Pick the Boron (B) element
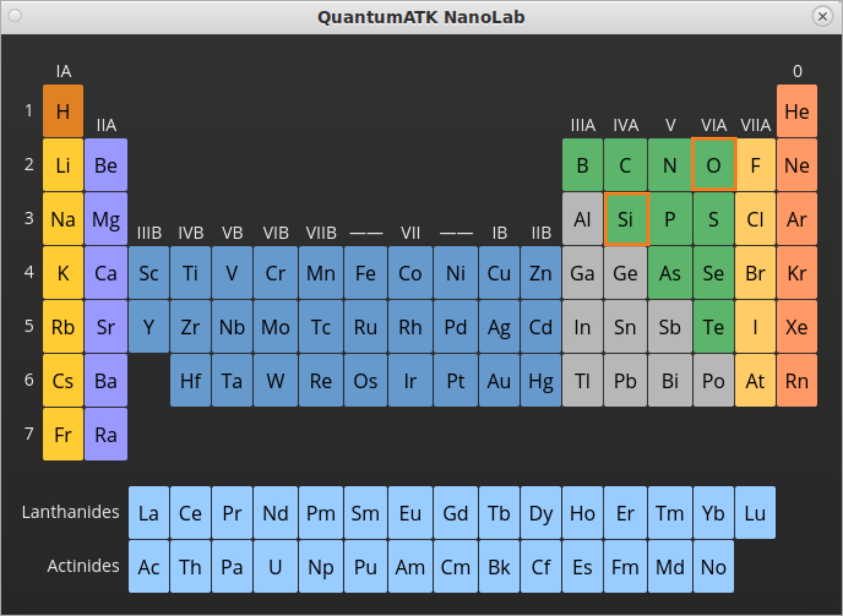The image size is (843, 616). (x=583, y=165)
